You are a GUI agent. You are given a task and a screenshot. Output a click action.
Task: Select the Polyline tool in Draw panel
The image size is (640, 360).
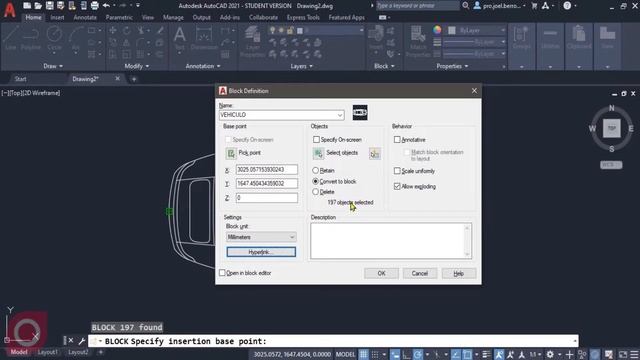tap(31, 38)
